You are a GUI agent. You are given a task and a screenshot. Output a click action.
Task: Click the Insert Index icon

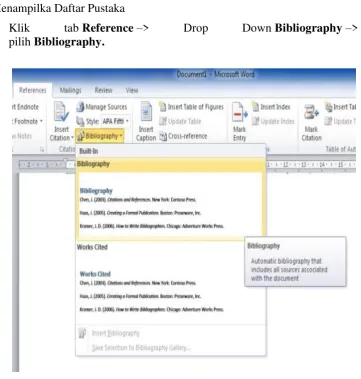pyautogui.click(x=255, y=107)
